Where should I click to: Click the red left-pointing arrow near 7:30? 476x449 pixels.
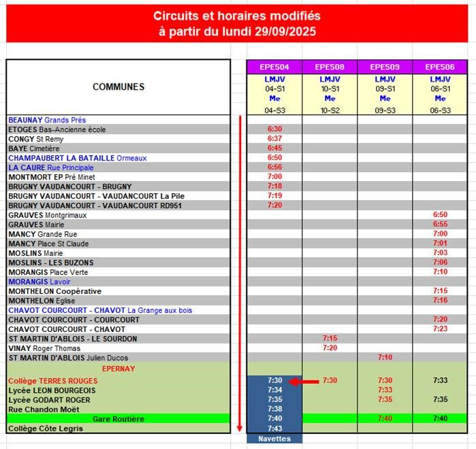(304, 381)
